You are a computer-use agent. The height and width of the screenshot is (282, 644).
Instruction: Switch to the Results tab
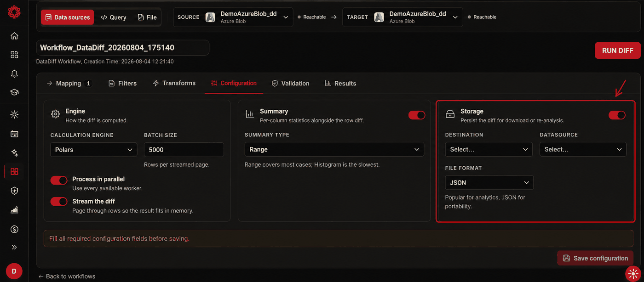(x=340, y=83)
